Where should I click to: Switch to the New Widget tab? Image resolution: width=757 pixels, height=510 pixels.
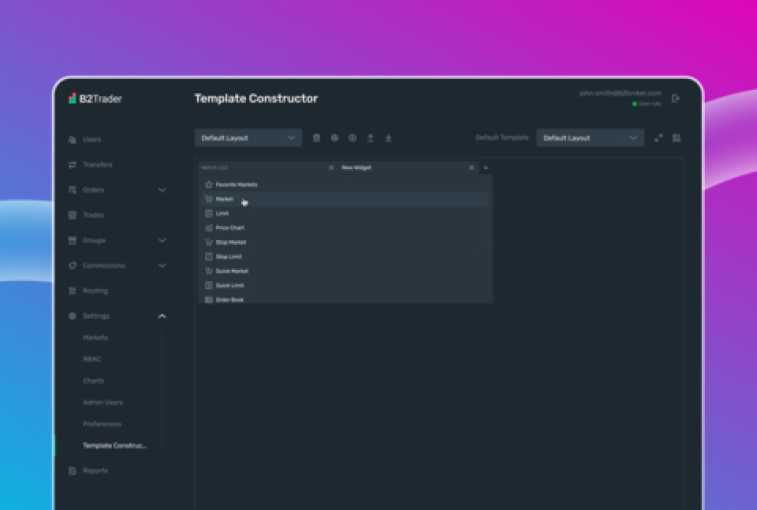357,168
